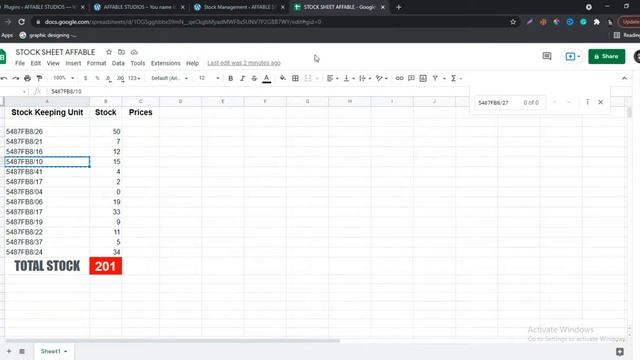Viewport: 640px width, 360px height.
Task: Open the File menu
Action: (x=20, y=63)
